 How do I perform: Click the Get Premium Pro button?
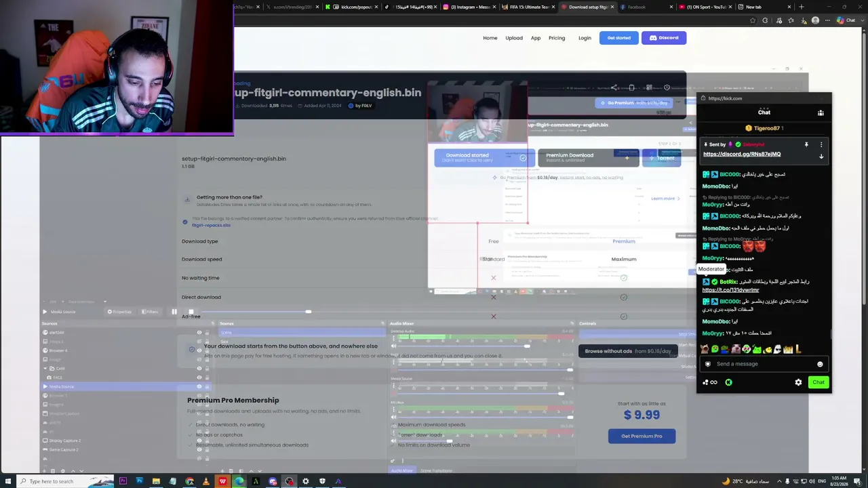pos(642,436)
